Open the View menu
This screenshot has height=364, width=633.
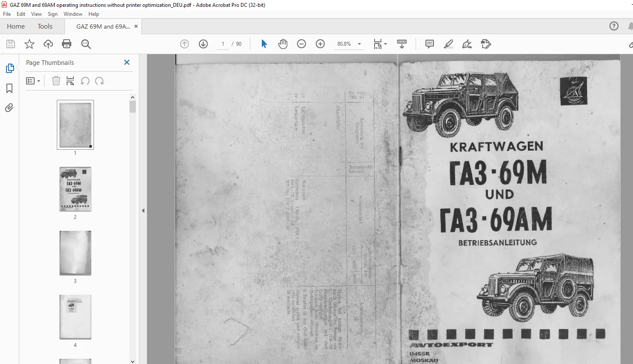pos(37,14)
